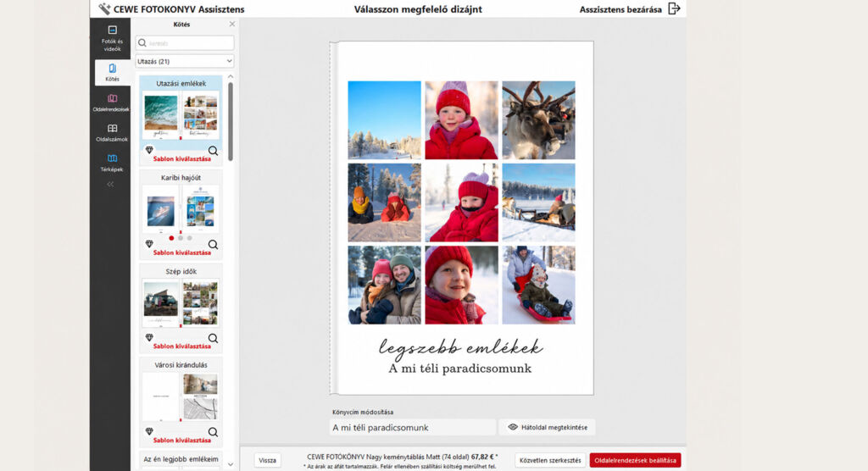Collapse the sidebar with double-chevron arrow

[110, 185]
